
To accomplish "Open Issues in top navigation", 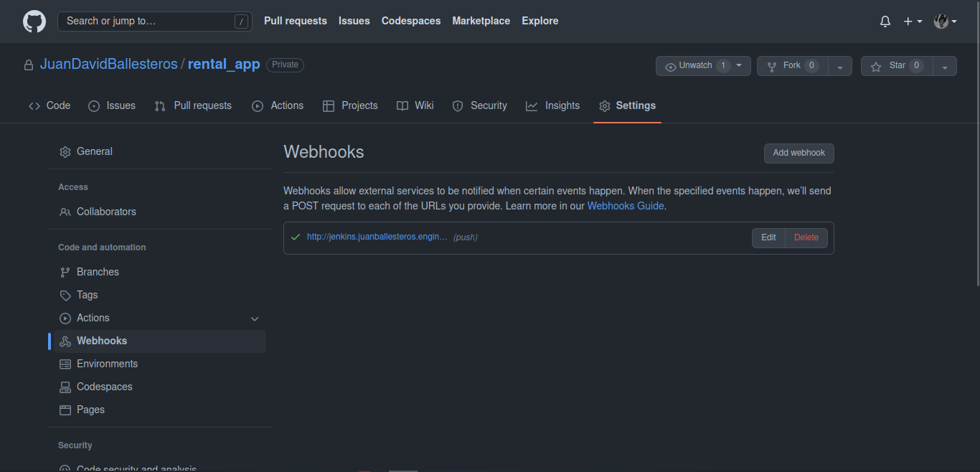I will (x=354, y=22).
